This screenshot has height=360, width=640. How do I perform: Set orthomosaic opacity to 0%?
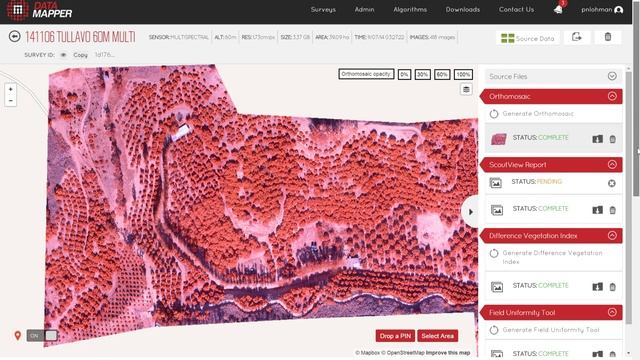pos(404,75)
